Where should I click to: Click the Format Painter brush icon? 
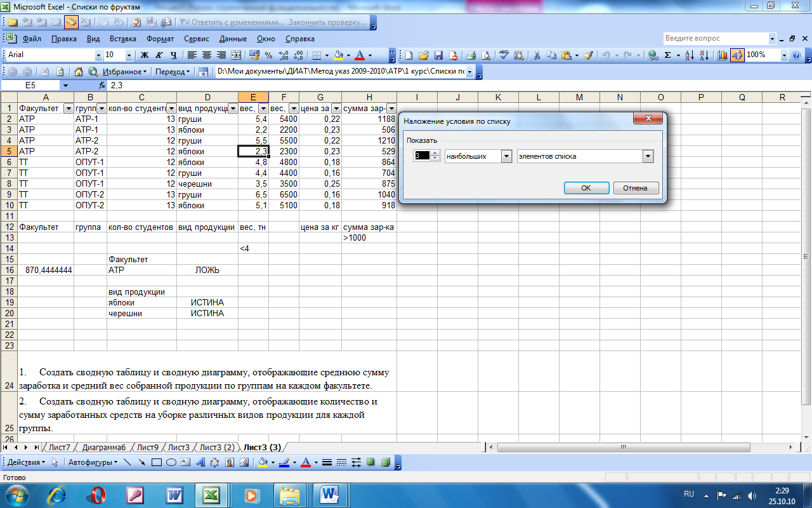[589, 55]
